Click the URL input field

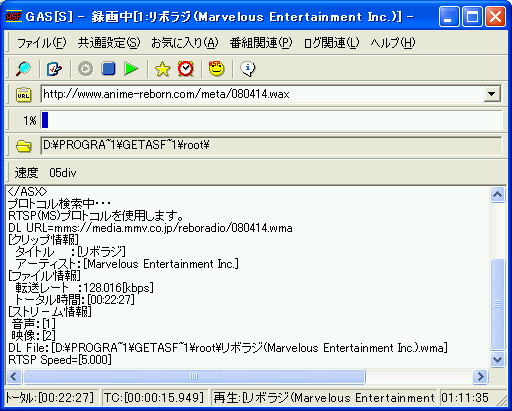click(262, 94)
